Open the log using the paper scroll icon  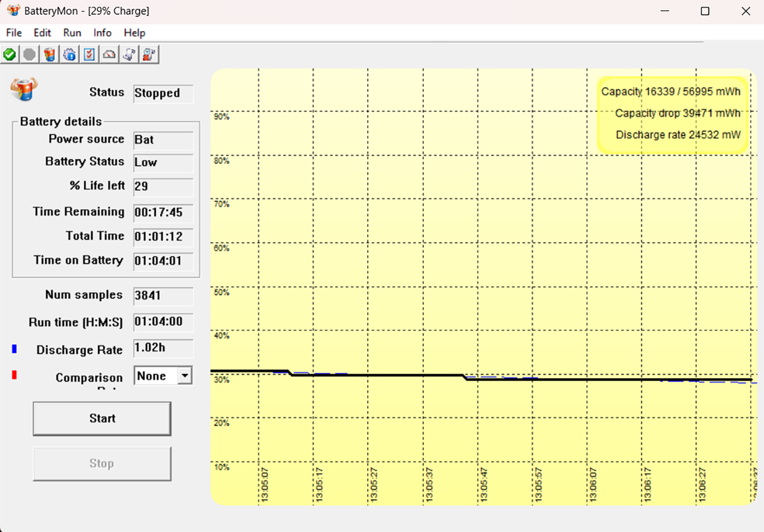point(129,55)
